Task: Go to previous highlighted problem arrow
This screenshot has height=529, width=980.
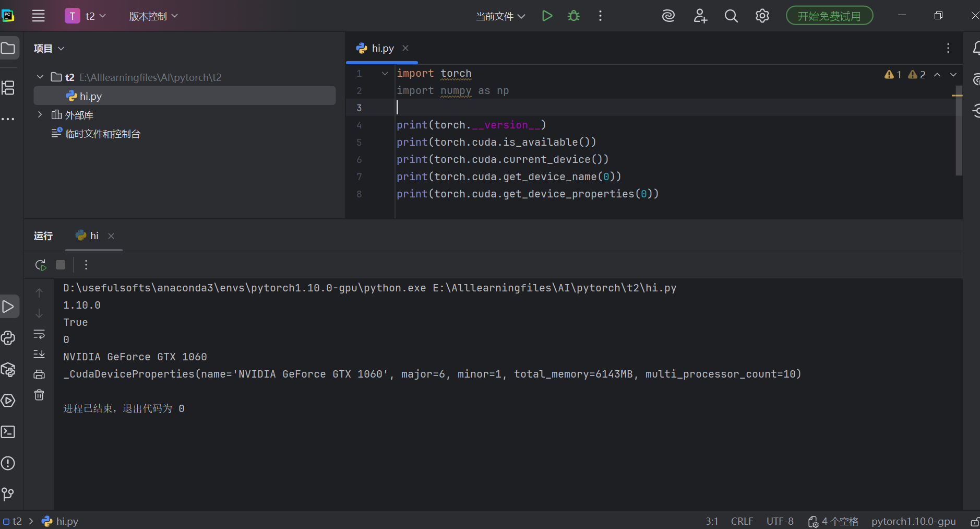Action: click(937, 75)
